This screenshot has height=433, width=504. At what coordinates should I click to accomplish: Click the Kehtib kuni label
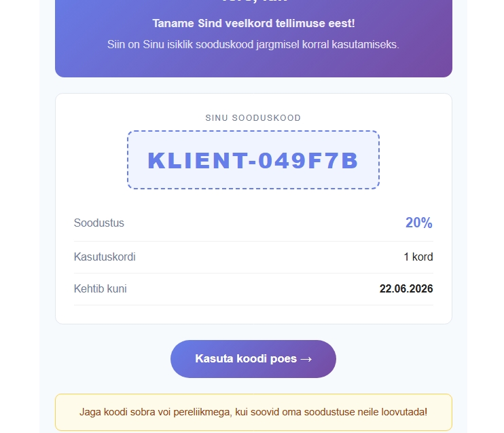tap(101, 289)
